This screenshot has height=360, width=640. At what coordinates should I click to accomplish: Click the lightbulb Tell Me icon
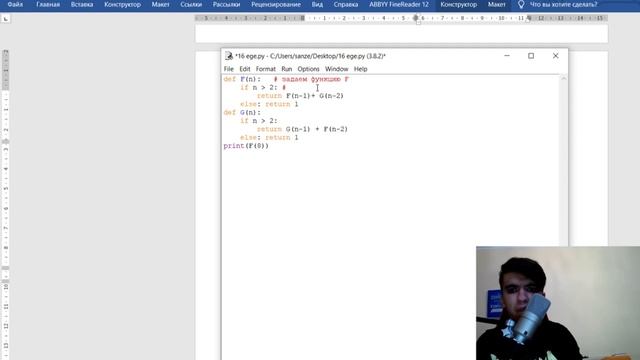(x=521, y=4)
